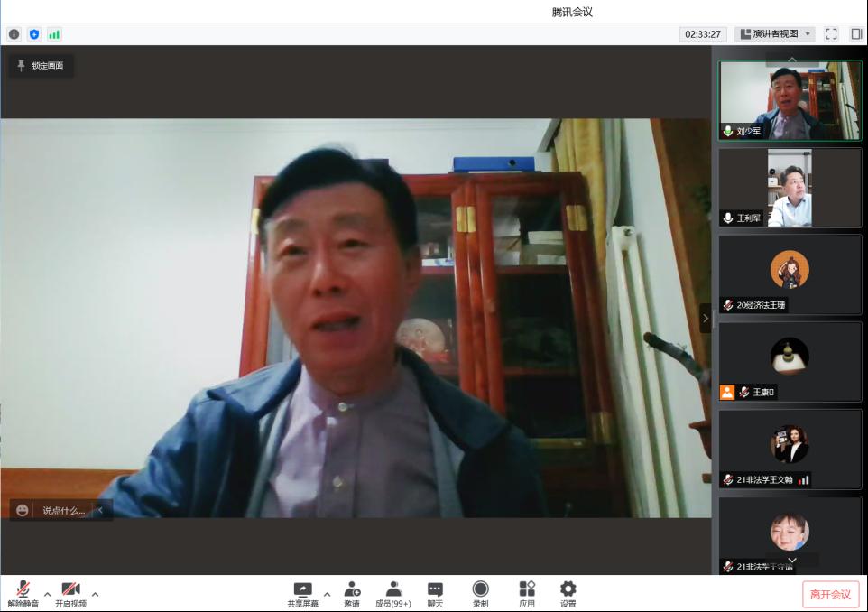Image resolution: width=868 pixels, height=612 pixels.
Task: Open the 邀请 invite option
Action: (x=352, y=593)
